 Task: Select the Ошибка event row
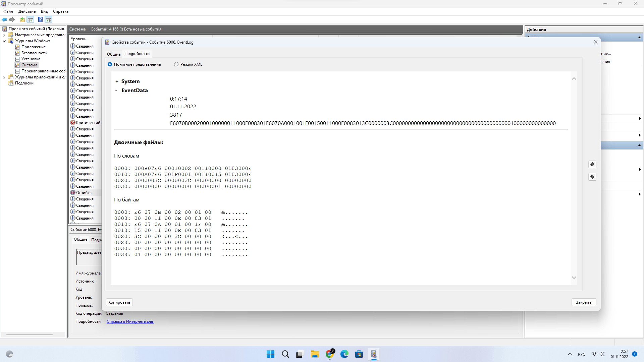pyautogui.click(x=85, y=193)
